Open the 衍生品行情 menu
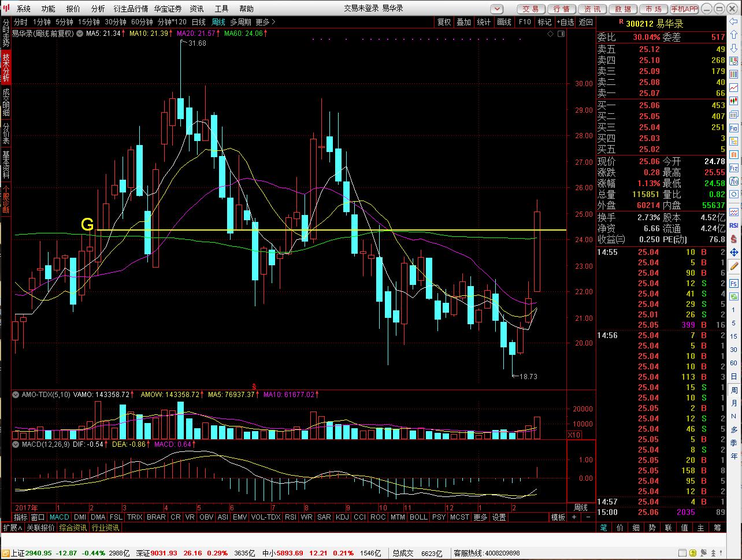 point(130,9)
